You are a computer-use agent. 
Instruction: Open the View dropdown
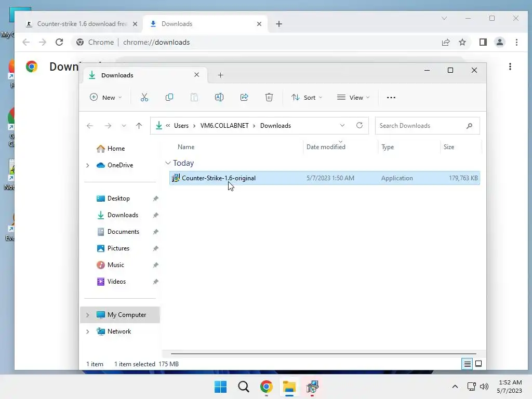click(353, 97)
